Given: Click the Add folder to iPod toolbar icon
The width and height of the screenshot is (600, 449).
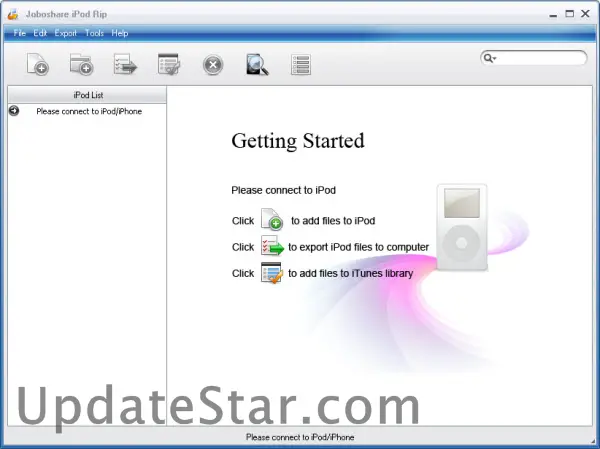Looking at the screenshot, I should coord(82,64).
